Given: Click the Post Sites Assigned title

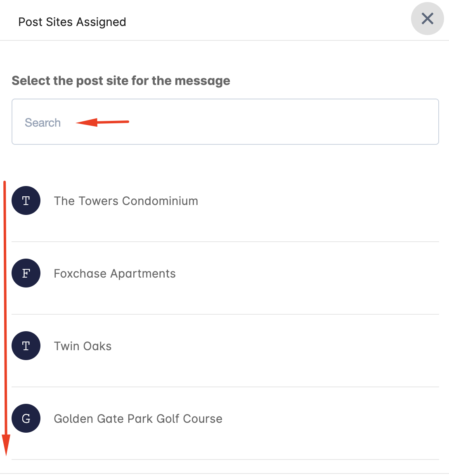Looking at the screenshot, I should coord(72,22).
